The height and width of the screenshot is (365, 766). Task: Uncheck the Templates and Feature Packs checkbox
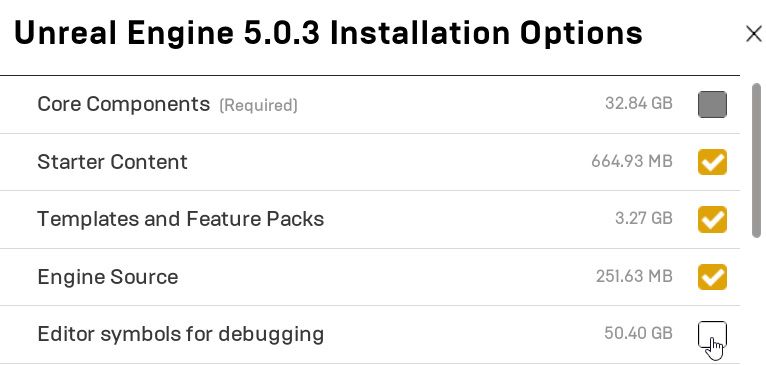pos(712,219)
